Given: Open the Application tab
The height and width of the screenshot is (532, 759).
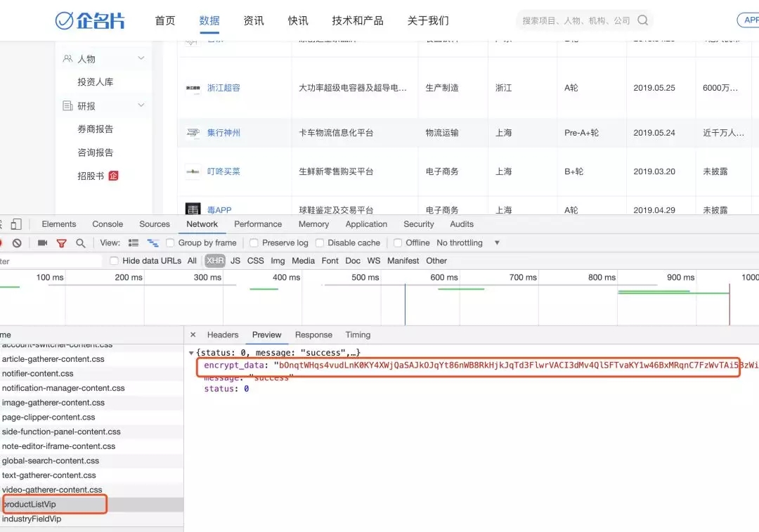Looking at the screenshot, I should point(366,224).
